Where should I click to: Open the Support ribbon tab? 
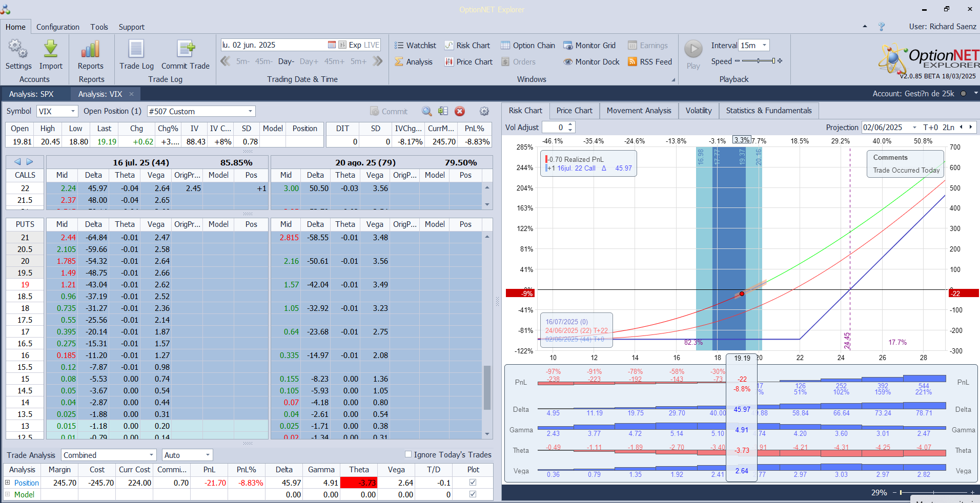131,27
